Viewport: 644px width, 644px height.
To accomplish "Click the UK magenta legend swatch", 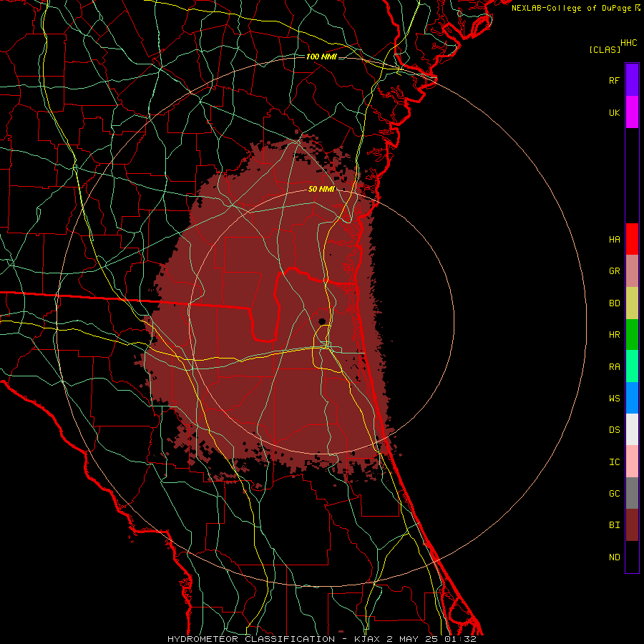I will [x=632, y=112].
